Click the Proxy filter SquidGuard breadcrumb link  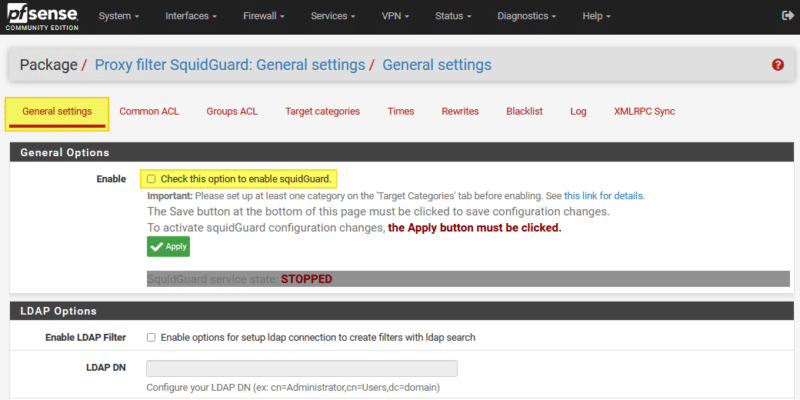230,65
